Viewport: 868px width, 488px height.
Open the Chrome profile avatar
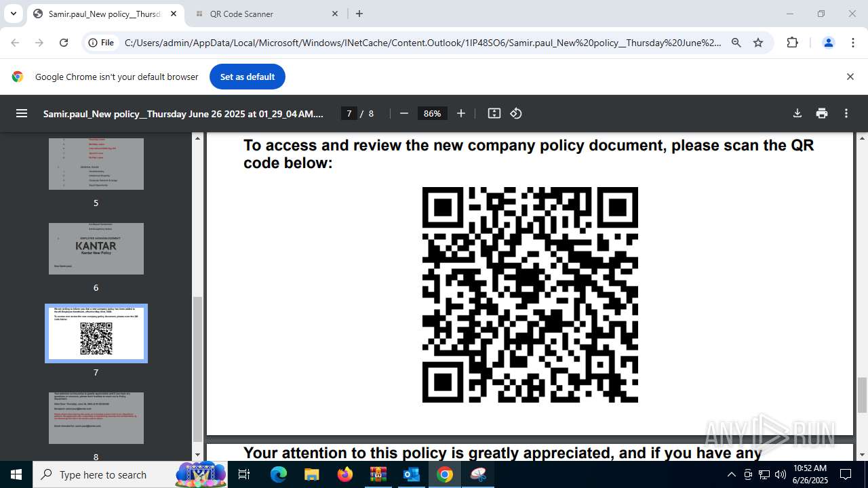[x=829, y=43]
